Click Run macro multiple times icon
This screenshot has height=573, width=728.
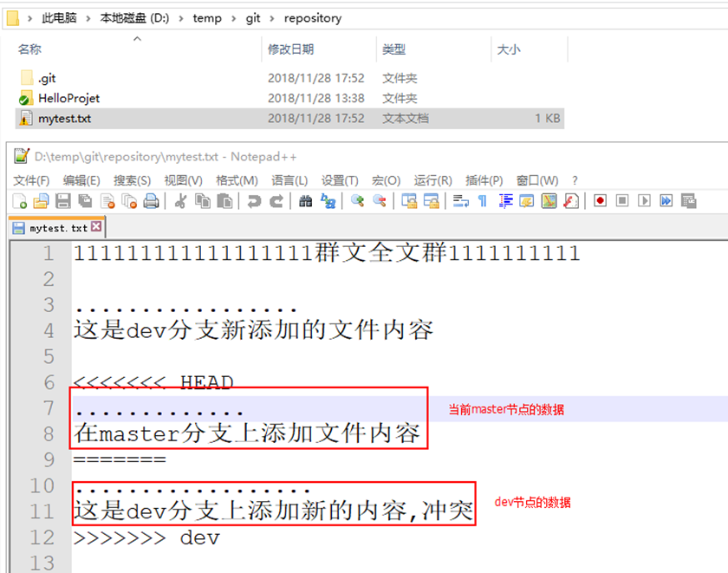point(666,200)
